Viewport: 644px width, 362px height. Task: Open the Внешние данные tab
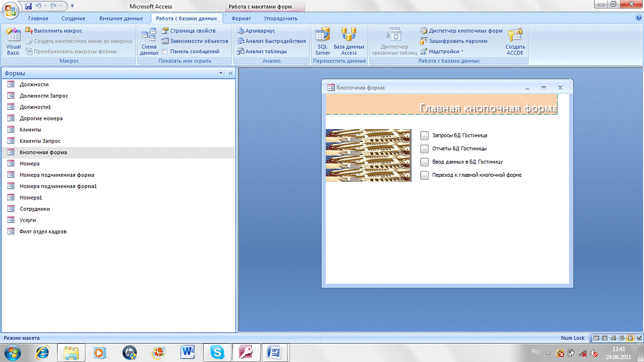click(121, 18)
